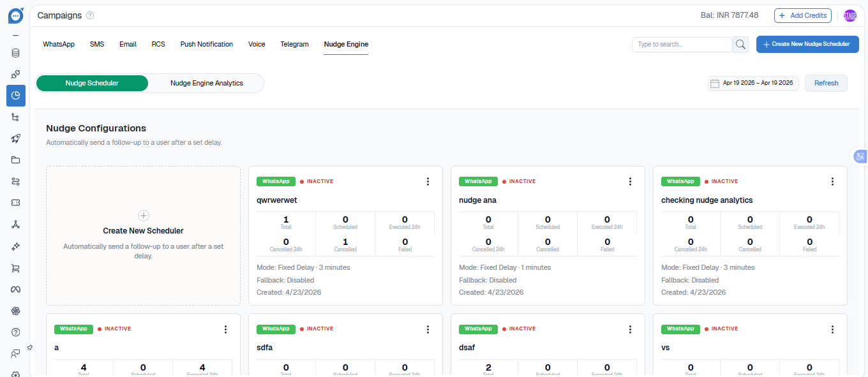Viewport: 868px width, 377px height.
Task: Switch to Nudge Engine Analytics view
Action: pos(207,83)
